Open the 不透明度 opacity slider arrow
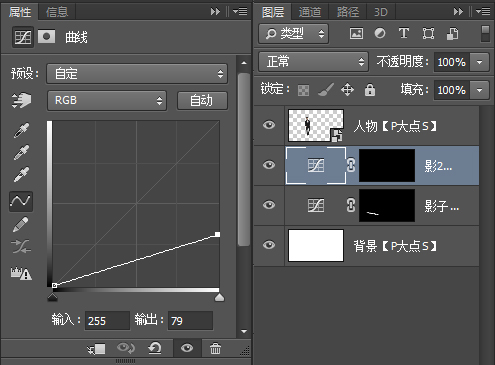This screenshot has height=365, width=495. 480,62
